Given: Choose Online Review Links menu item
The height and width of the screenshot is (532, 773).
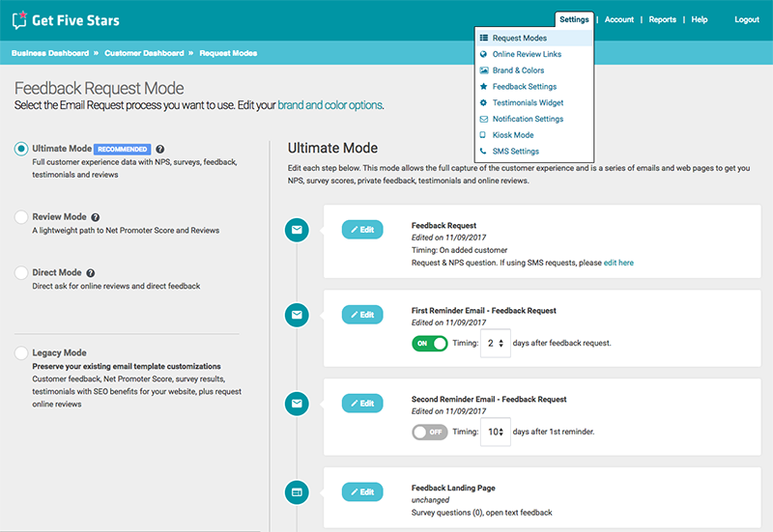Looking at the screenshot, I should pos(534,54).
